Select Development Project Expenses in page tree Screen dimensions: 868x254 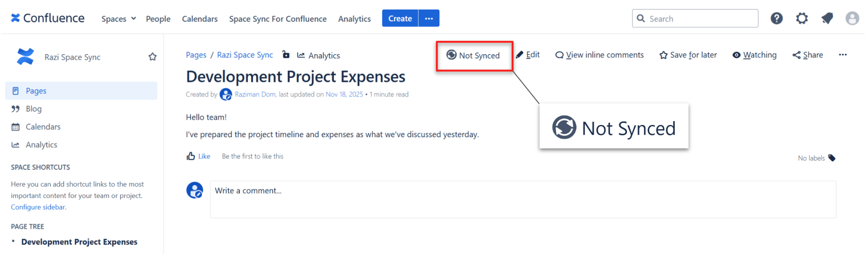79,242
